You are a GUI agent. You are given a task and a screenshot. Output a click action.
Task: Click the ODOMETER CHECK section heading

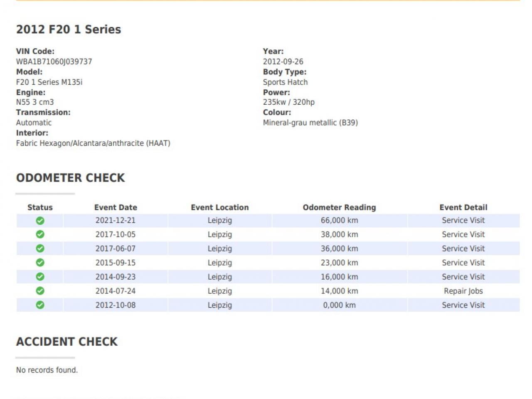pyautogui.click(x=70, y=178)
